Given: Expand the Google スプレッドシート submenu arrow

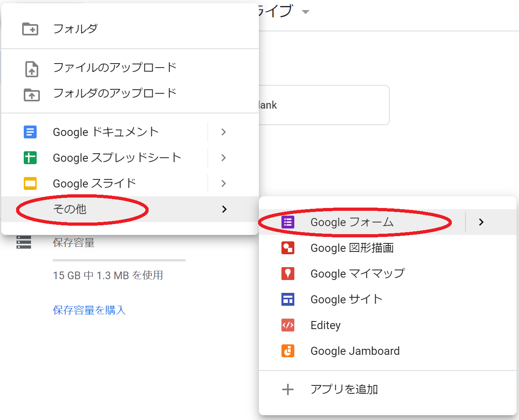Looking at the screenshot, I should (x=224, y=158).
